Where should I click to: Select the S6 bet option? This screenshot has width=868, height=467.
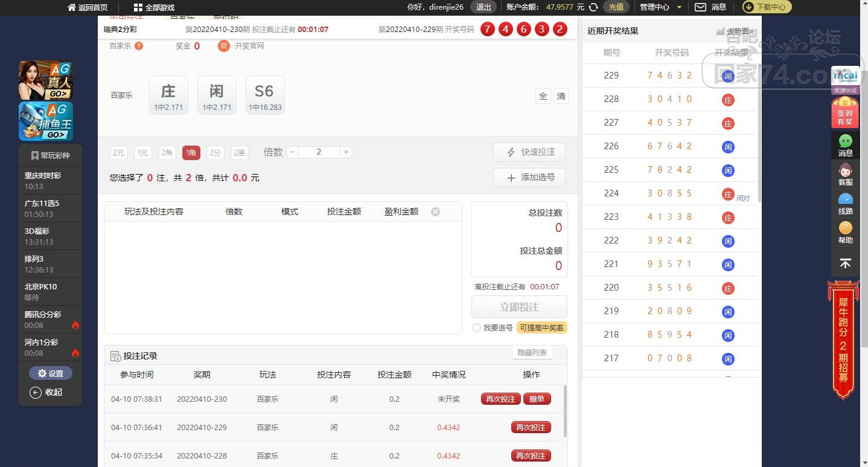point(265,95)
